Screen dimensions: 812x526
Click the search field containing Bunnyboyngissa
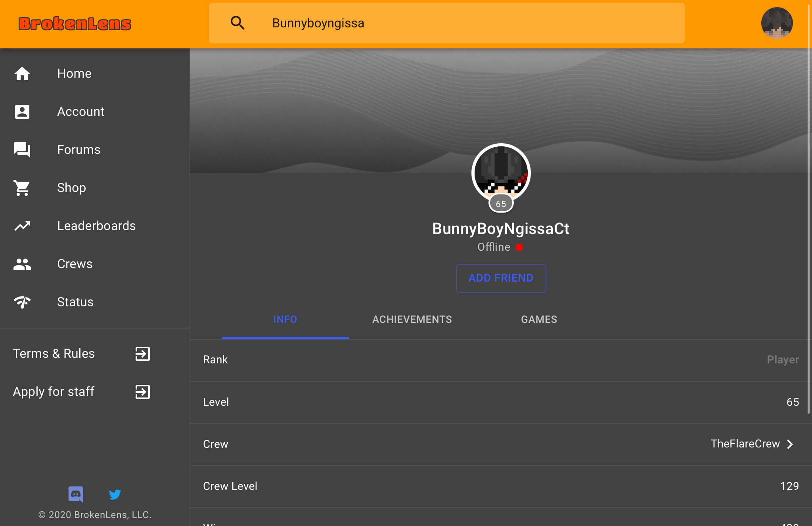447,23
